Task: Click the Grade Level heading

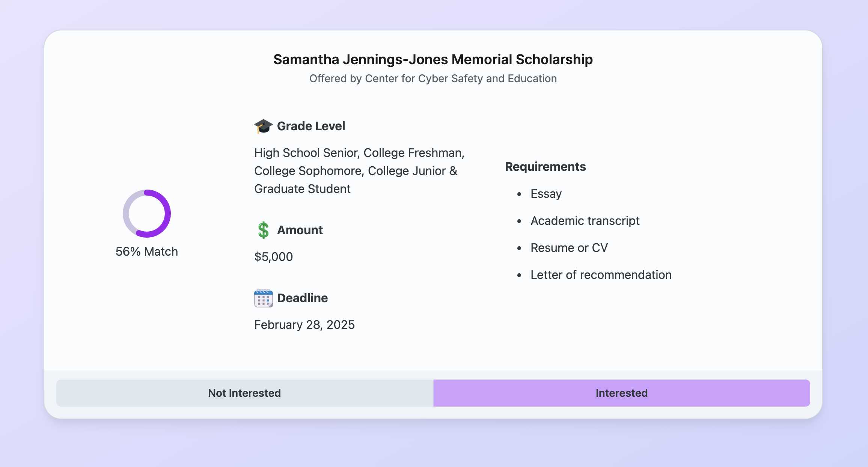Action: tap(311, 126)
